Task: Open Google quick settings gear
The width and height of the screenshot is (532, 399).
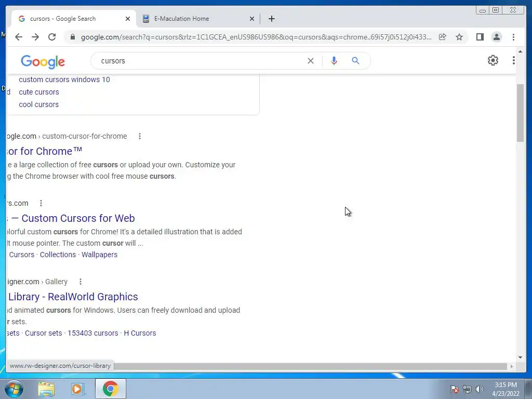Action: 493,60
